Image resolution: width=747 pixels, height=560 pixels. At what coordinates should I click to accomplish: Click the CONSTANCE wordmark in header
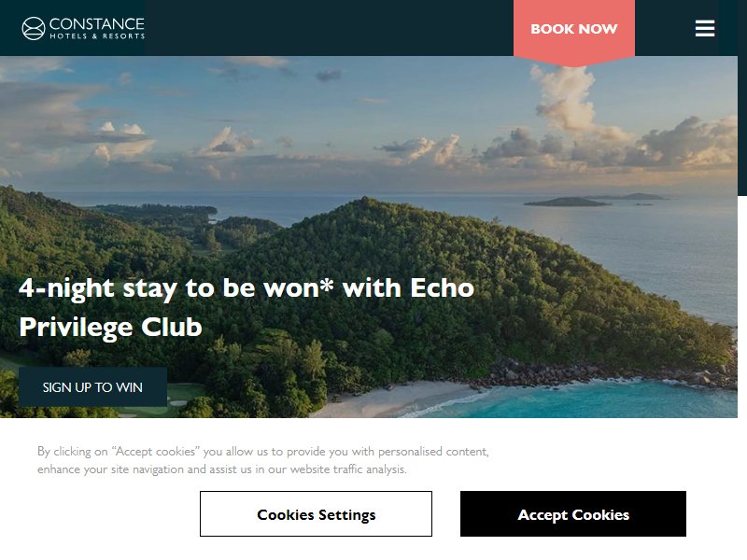pos(97,24)
